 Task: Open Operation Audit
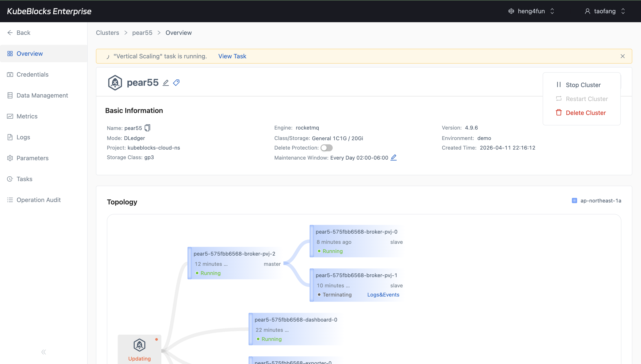click(39, 200)
